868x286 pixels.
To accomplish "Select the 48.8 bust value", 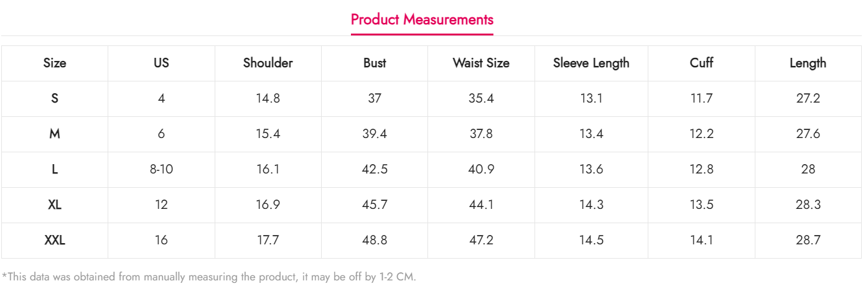I will click(375, 240).
